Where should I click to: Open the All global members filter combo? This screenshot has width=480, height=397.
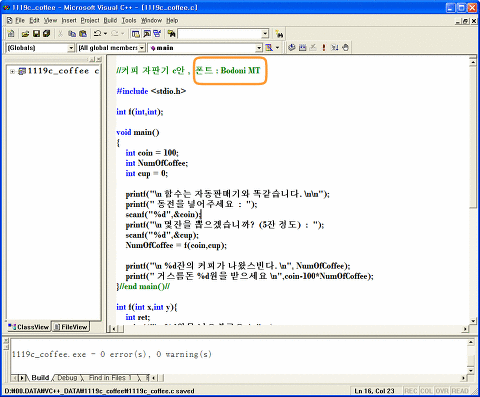click(x=111, y=48)
